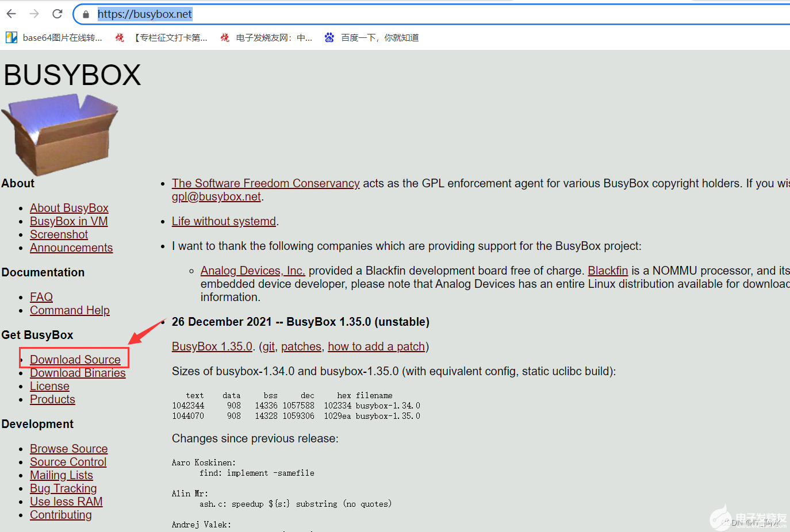Click the Download Binaries link
Viewport: 790px width, 532px height.
point(78,373)
